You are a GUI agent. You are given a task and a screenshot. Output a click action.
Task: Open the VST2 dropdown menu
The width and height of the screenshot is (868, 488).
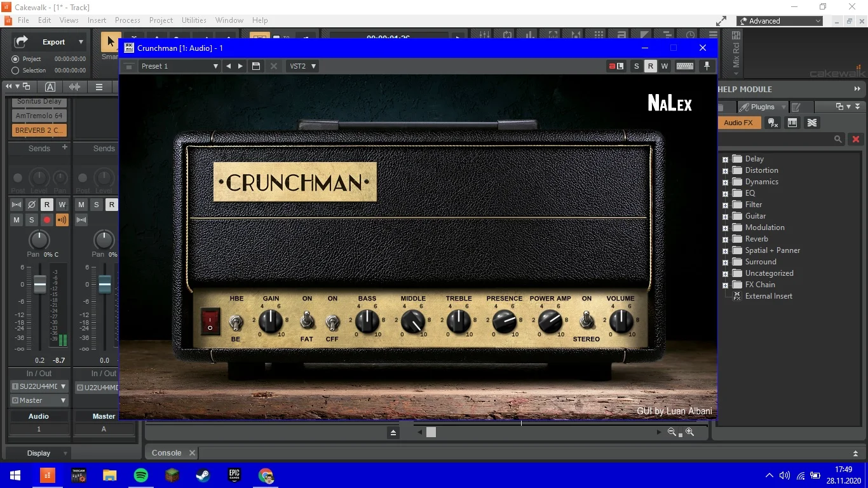(x=303, y=66)
